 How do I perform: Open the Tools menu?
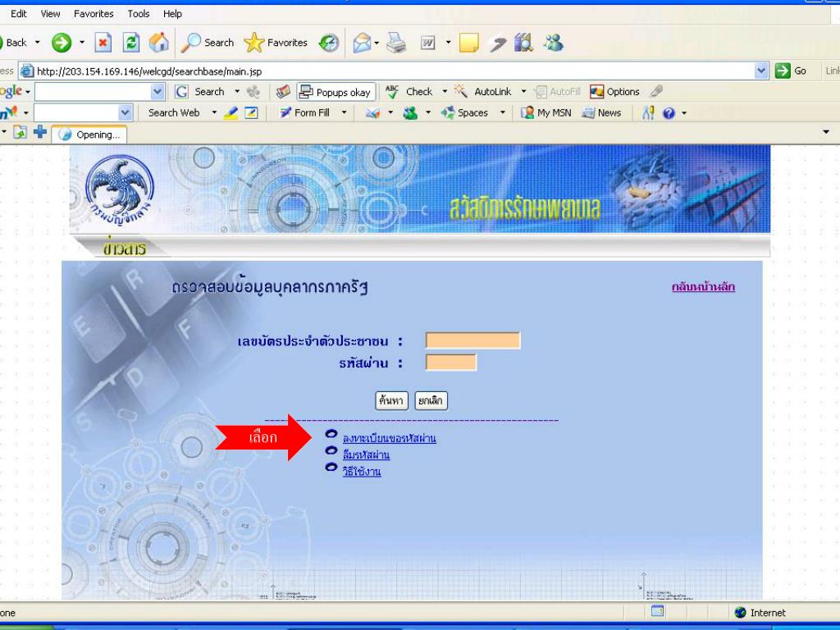138,14
